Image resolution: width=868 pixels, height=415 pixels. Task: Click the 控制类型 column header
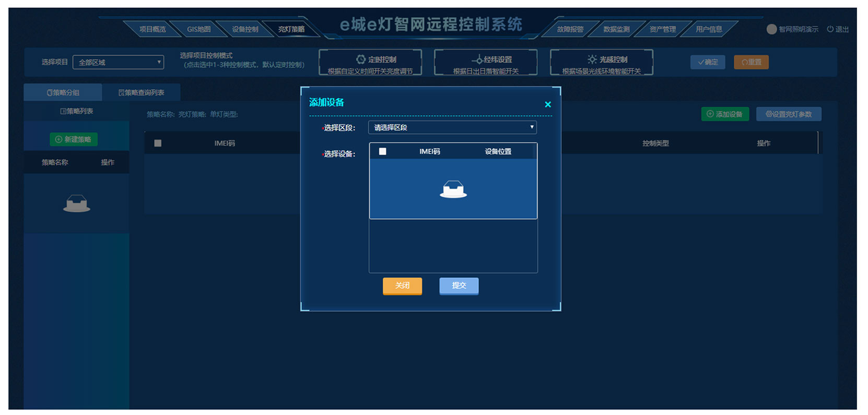click(655, 143)
